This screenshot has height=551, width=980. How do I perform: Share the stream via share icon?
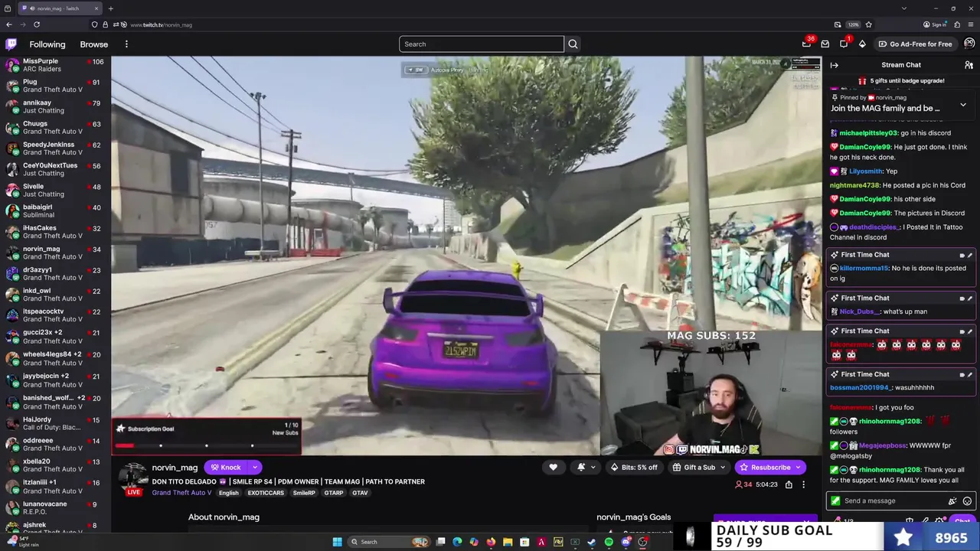click(x=789, y=484)
